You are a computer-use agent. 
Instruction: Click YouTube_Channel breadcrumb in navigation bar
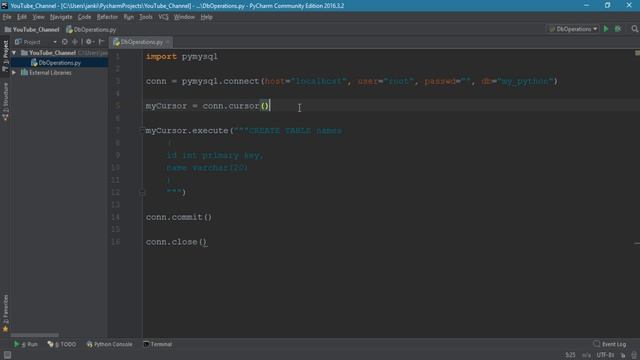click(32, 29)
